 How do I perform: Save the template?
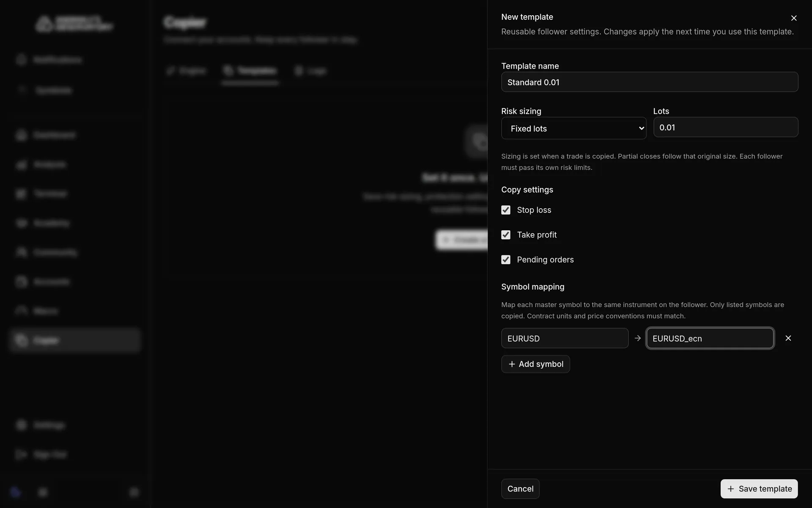(x=759, y=489)
